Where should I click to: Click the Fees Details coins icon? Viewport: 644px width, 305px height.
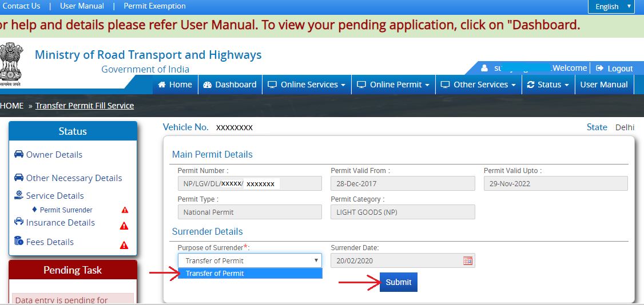click(19, 241)
